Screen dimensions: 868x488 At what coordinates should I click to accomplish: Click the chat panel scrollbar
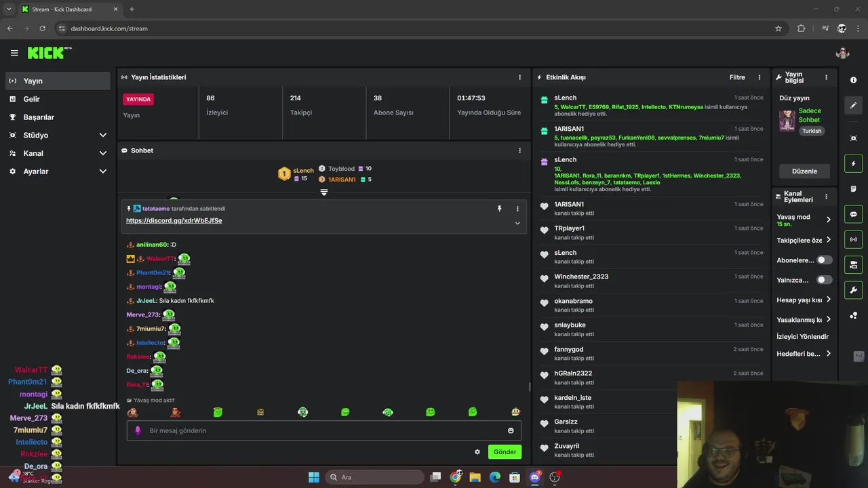point(529,387)
